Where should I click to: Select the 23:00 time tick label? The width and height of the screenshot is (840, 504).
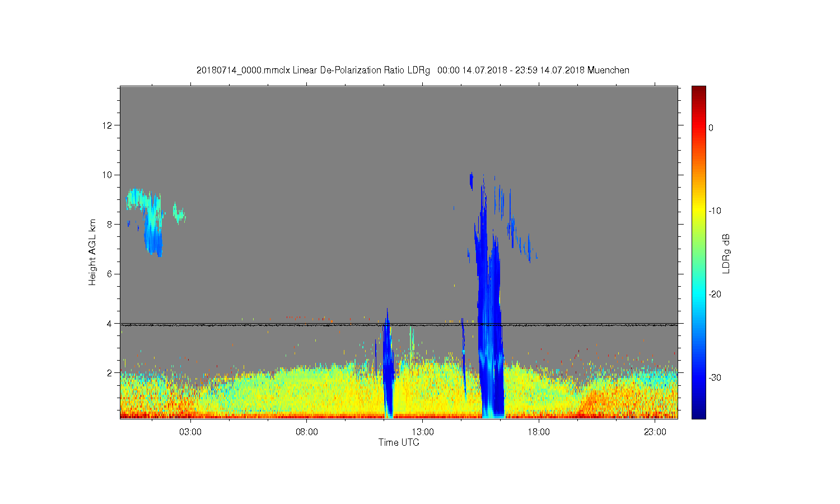point(655,432)
